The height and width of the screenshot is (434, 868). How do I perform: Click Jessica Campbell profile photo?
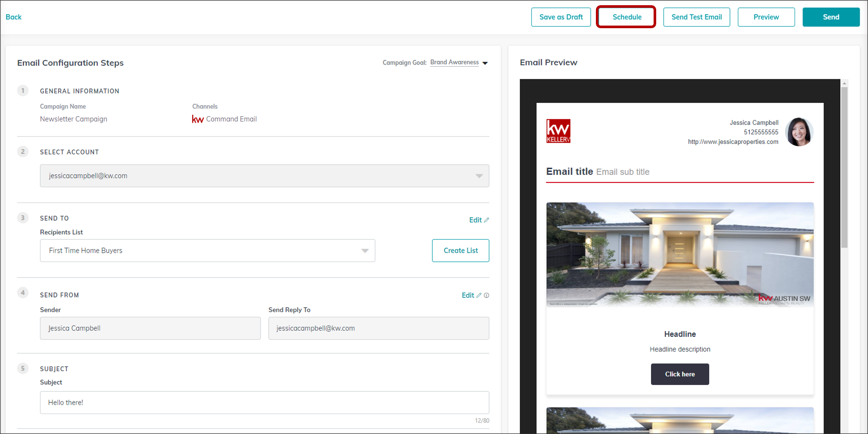[x=799, y=132]
